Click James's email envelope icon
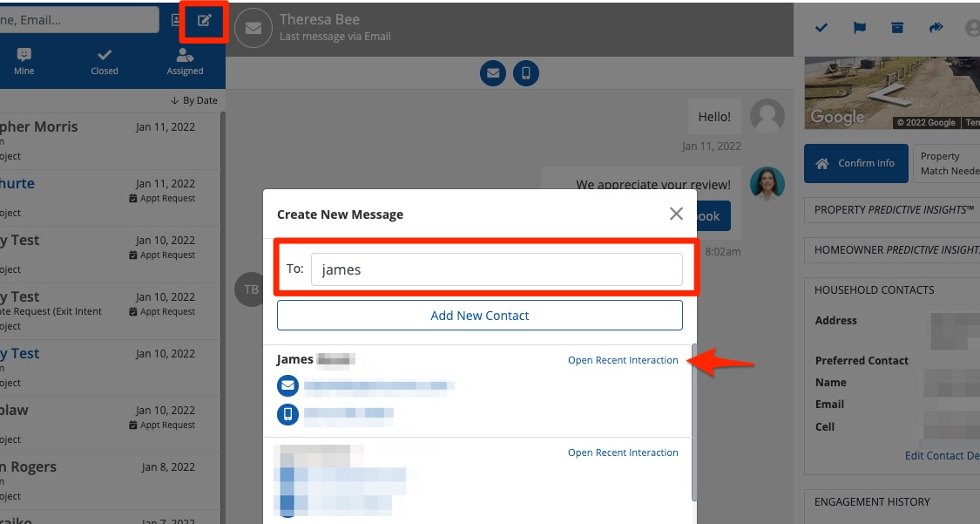 pyautogui.click(x=287, y=385)
